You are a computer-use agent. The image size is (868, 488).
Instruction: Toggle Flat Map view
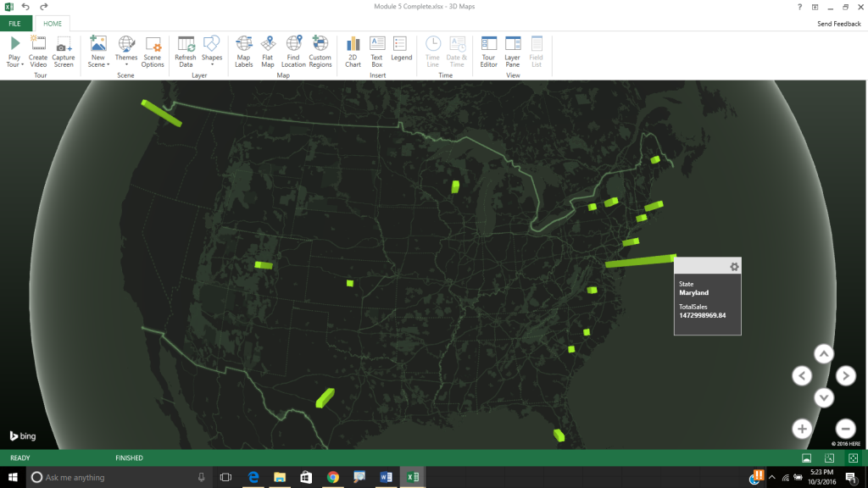coord(268,52)
